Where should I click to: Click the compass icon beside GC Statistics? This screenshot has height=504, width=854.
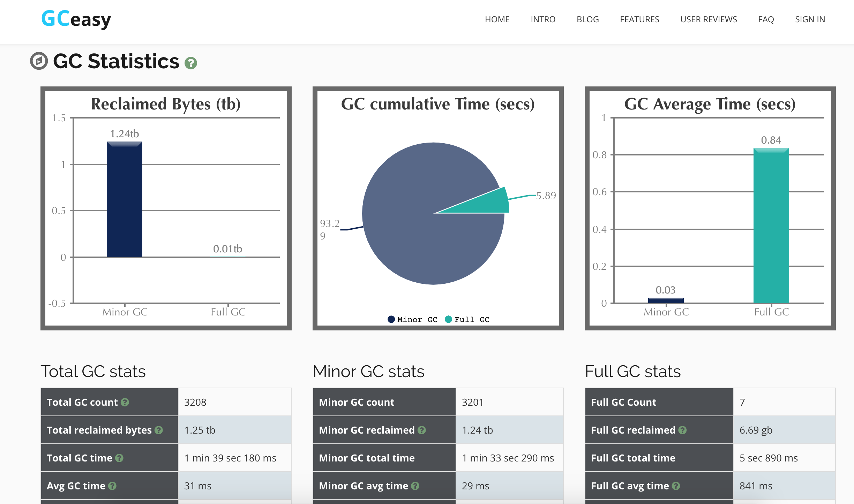(39, 61)
